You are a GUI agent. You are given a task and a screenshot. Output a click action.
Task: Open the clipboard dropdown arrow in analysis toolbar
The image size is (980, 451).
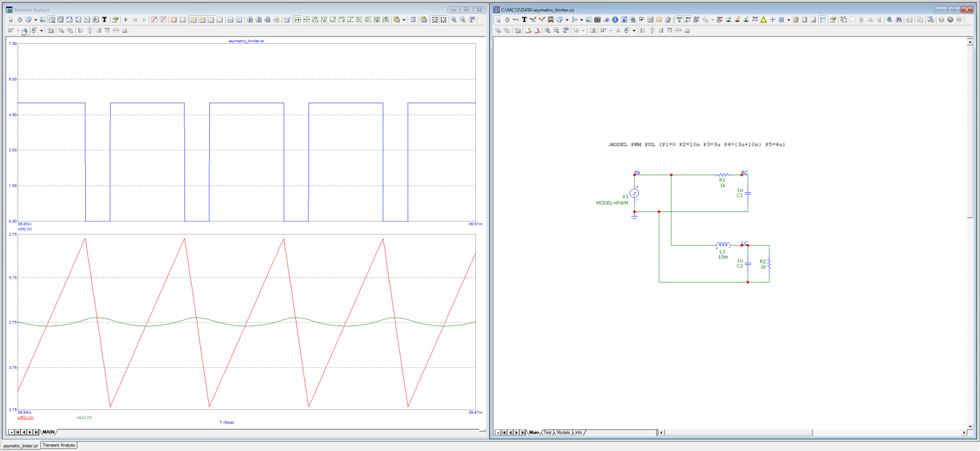(404, 20)
